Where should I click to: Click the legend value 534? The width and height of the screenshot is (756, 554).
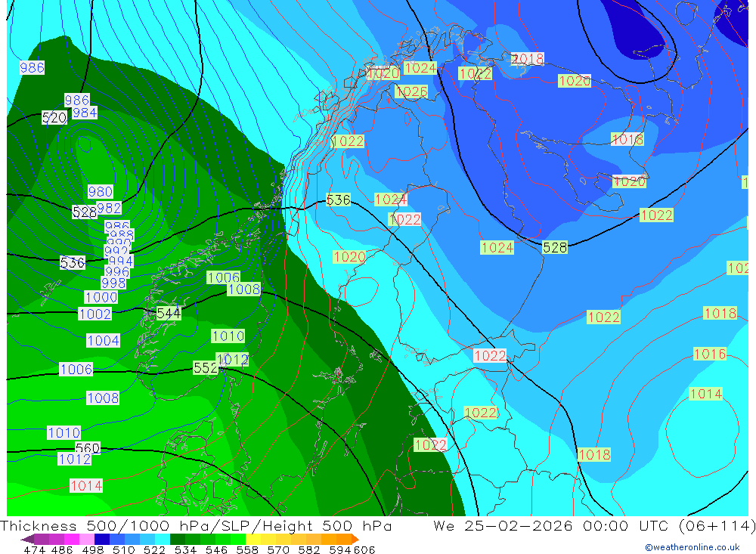tap(185, 549)
